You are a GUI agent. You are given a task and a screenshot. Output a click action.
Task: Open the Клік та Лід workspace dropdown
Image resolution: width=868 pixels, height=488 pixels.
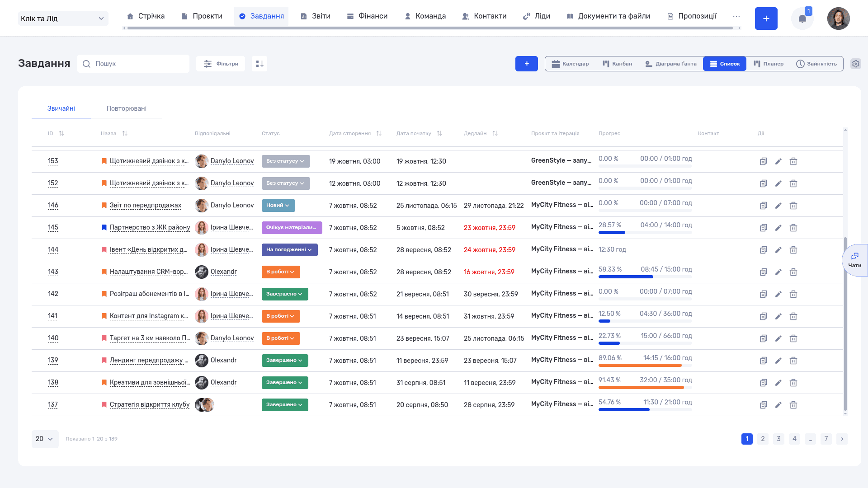pyautogui.click(x=63, y=19)
